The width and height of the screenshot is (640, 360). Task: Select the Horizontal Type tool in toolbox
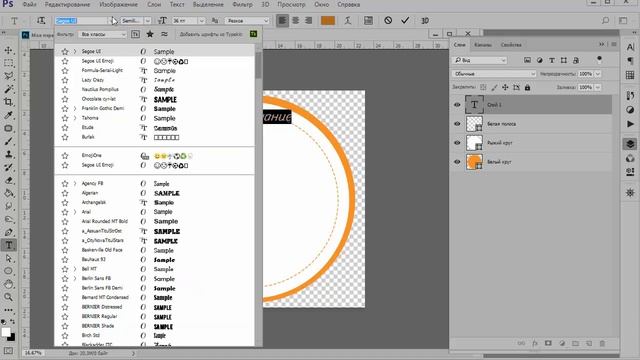(9, 245)
